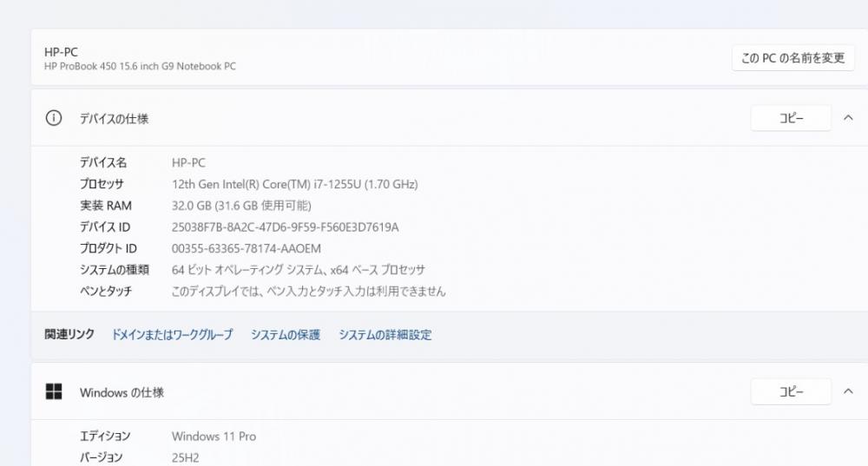Click the product ID value 00355-63365-78174-AAOEM

click(247, 248)
